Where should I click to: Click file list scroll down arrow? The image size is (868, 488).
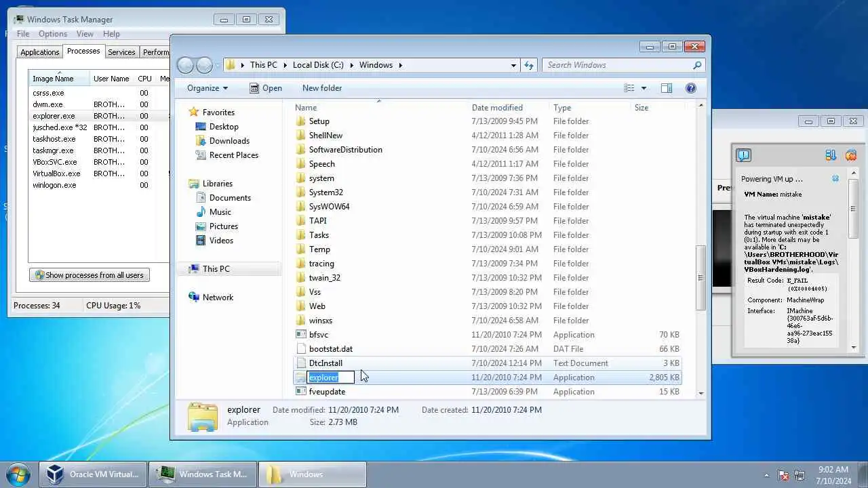701,393
